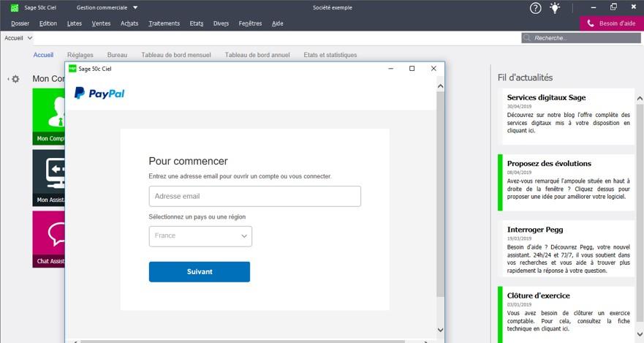
Task: Maximize the PayPal dialog window
Action: [412, 69]
